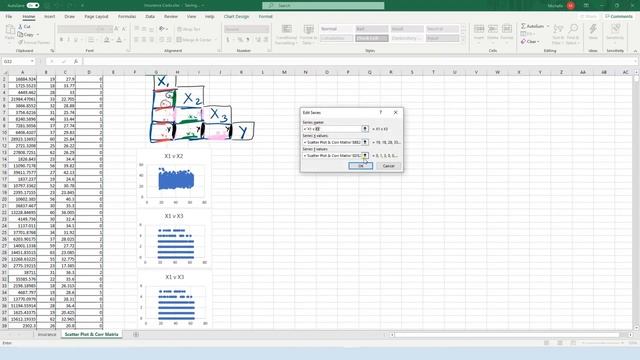Open Format as Table menu
The height and width of the screenshot is (360, 640).
pyautogui.click(x=308, y=34)
